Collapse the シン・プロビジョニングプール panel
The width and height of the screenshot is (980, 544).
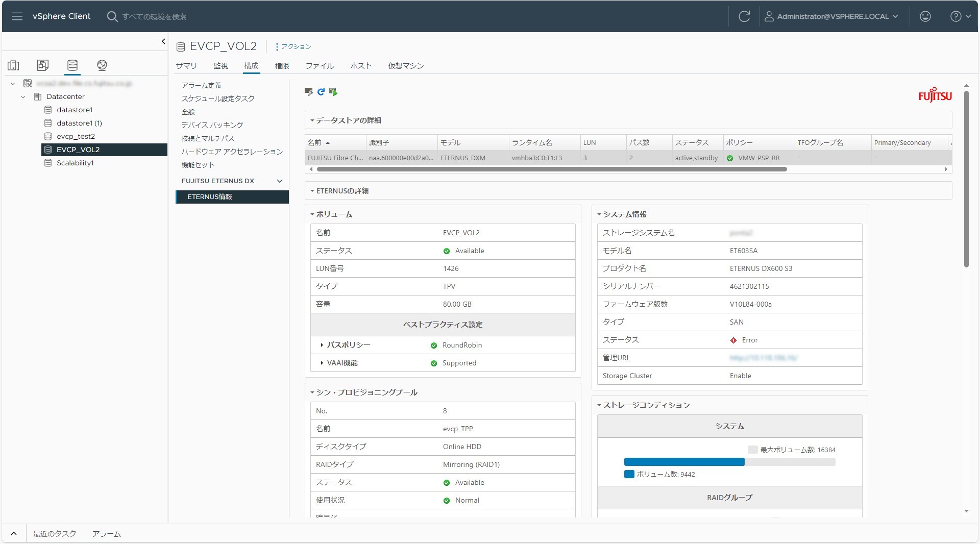point(312,392)
